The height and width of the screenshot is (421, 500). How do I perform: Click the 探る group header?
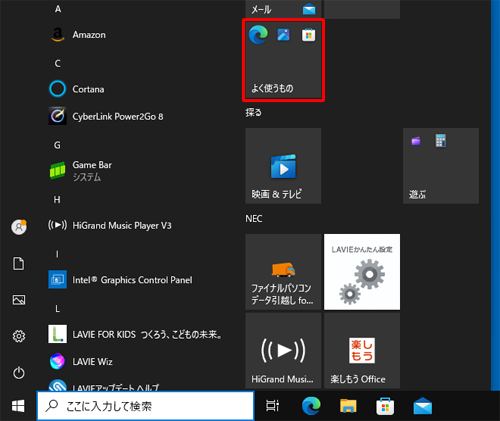pyautogui.click(x=254, y=113)
